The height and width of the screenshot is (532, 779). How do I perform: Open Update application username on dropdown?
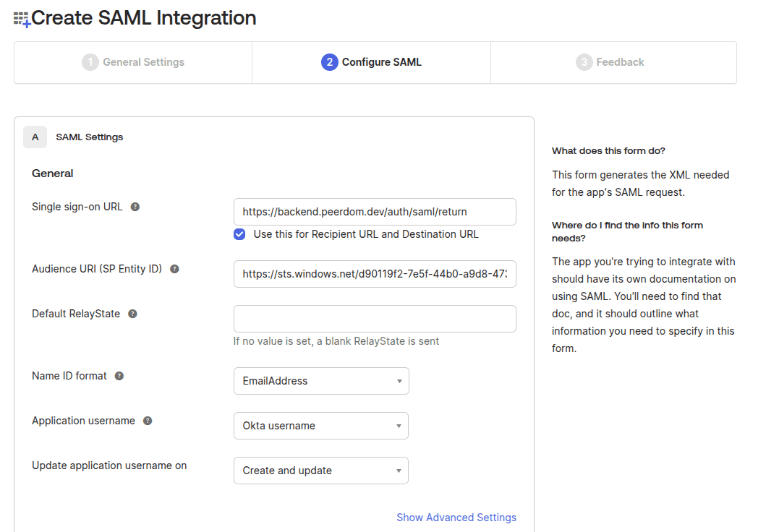pos(321,471)
